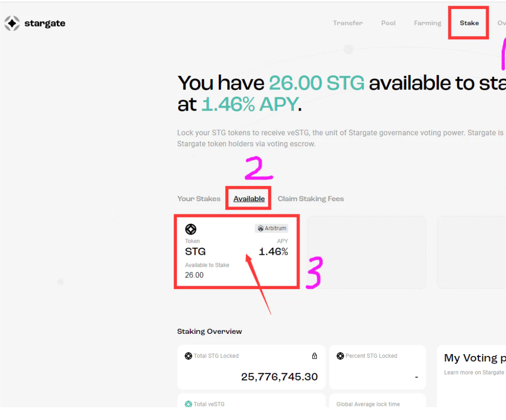Viewport: 506px width, 420px height.
Task: Click the lock icon on Total STG Locked
Action: (314, 356)
